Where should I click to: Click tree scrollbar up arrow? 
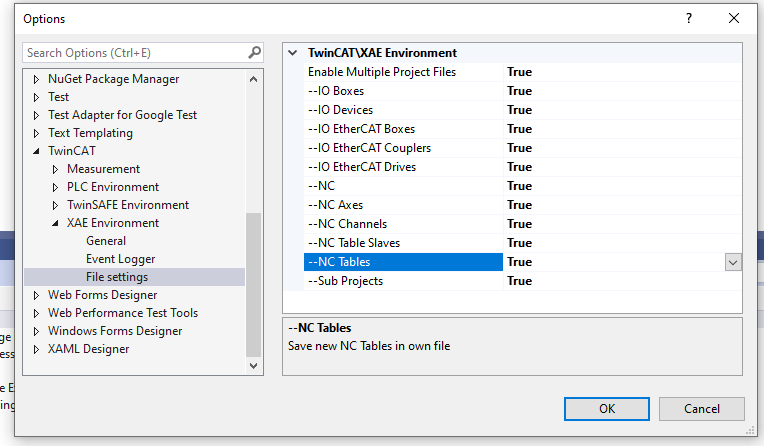click(x=253, y=79)
